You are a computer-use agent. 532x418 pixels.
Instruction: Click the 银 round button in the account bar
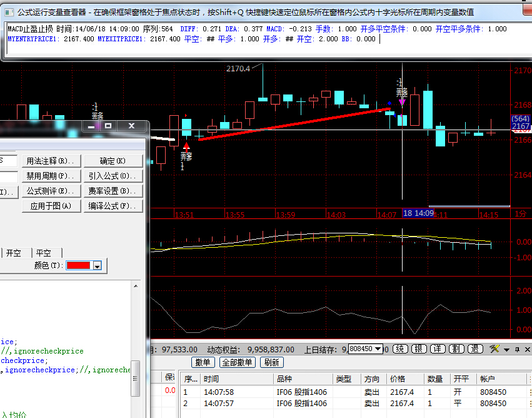(x=419, y=349)
